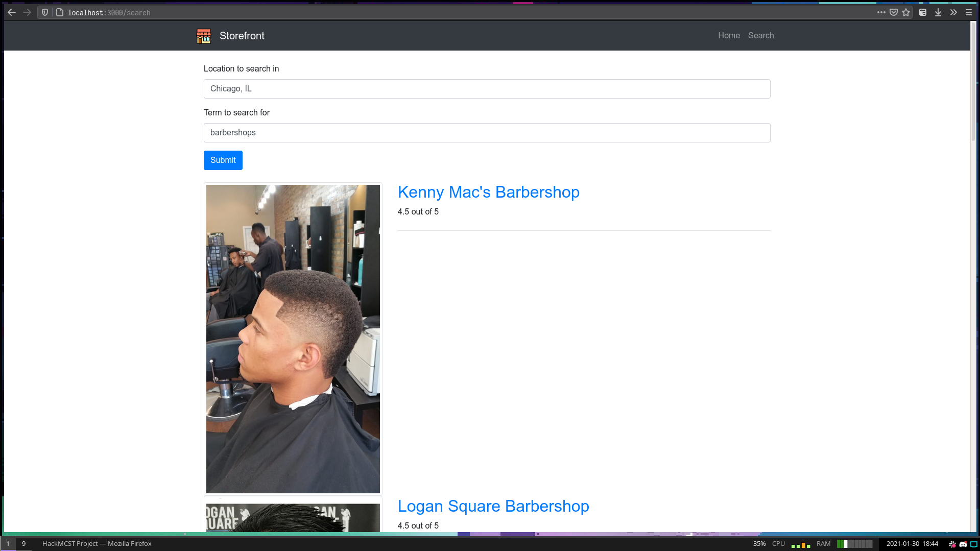
Task: Go to the Home nav link
Action: coord(729,35)
